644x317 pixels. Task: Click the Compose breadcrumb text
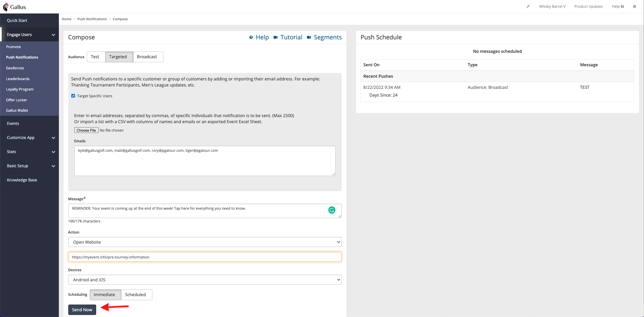(120, 19)
